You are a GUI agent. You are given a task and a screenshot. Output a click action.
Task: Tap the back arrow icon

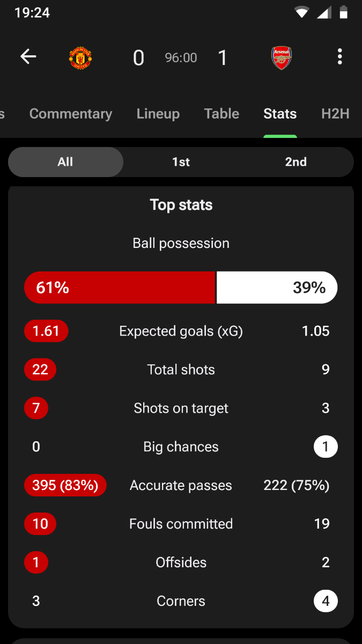pos(28,56)
